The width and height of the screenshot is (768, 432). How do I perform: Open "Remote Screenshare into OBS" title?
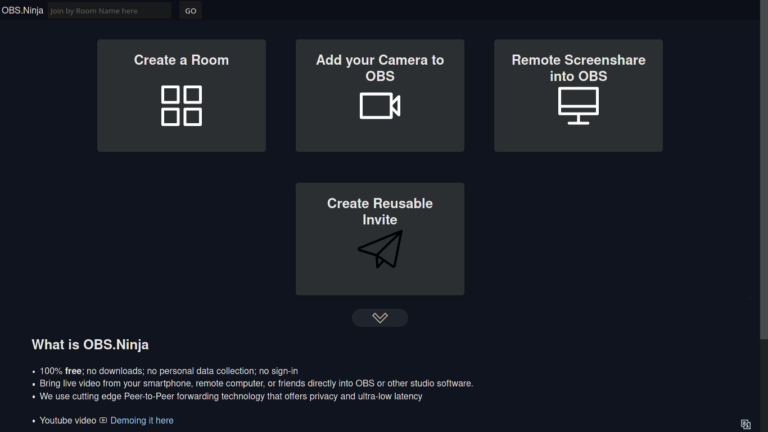coord(578,68)
